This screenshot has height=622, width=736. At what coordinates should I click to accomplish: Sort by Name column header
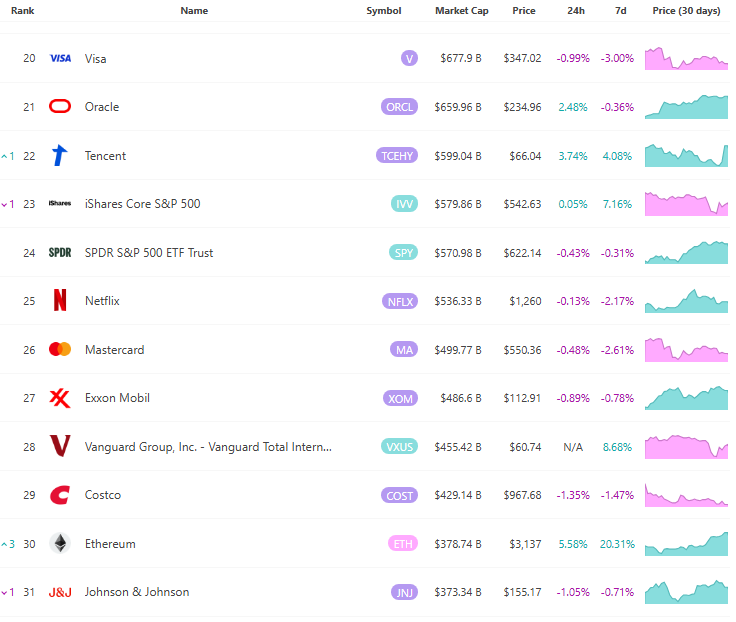[x=194, y=10]
